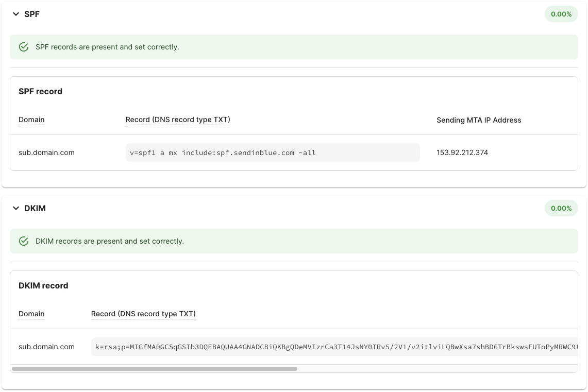Image resolution: width=588 pixels, height=392 pixels.
Task: Click the DKIM success checkmark icon
Action: (x=23, y=241)
